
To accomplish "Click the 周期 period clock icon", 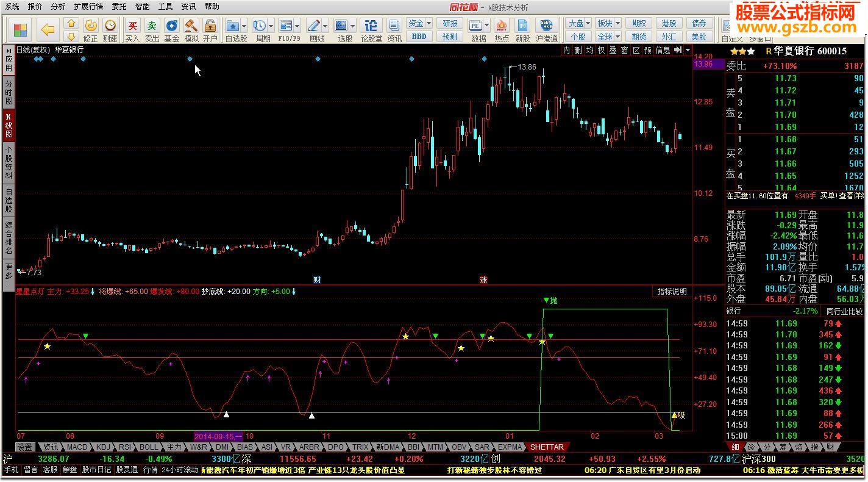I will tap(259, 26).
